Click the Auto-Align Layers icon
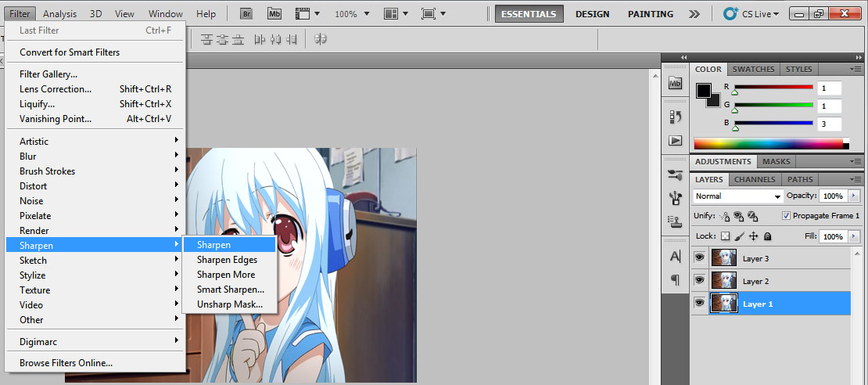This screenshot has height=385, width=868. [321, 39]
